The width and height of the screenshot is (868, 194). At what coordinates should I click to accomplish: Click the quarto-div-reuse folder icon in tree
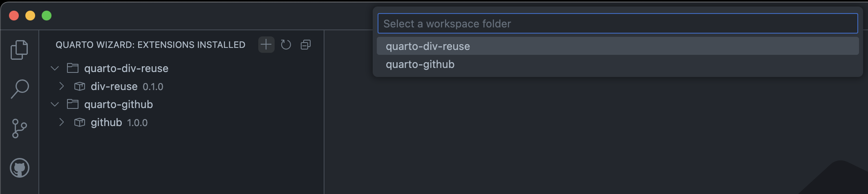[73, 68]
